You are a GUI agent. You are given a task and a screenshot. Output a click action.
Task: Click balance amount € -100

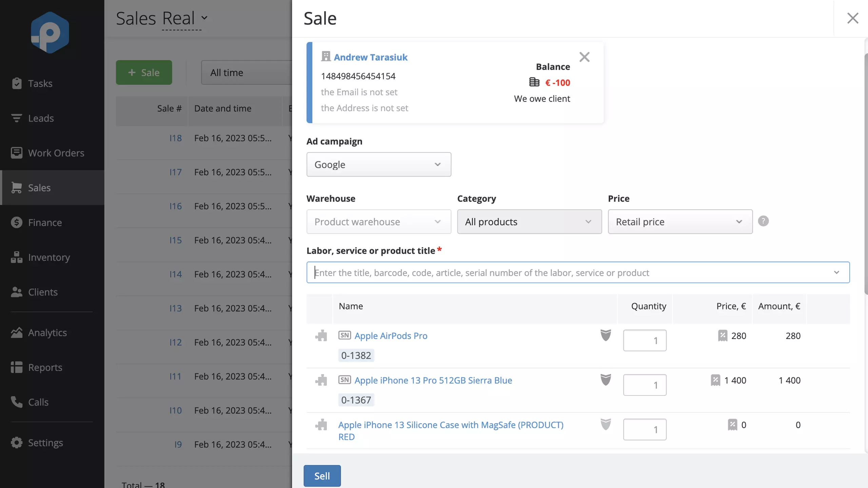tap(558, 83)
